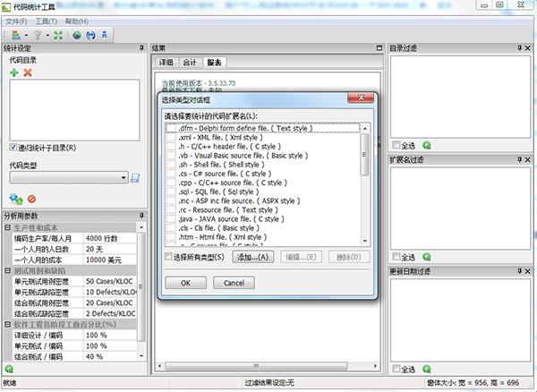Collapse the 测试用例和缺陷 section

click(x=8, y=270)
